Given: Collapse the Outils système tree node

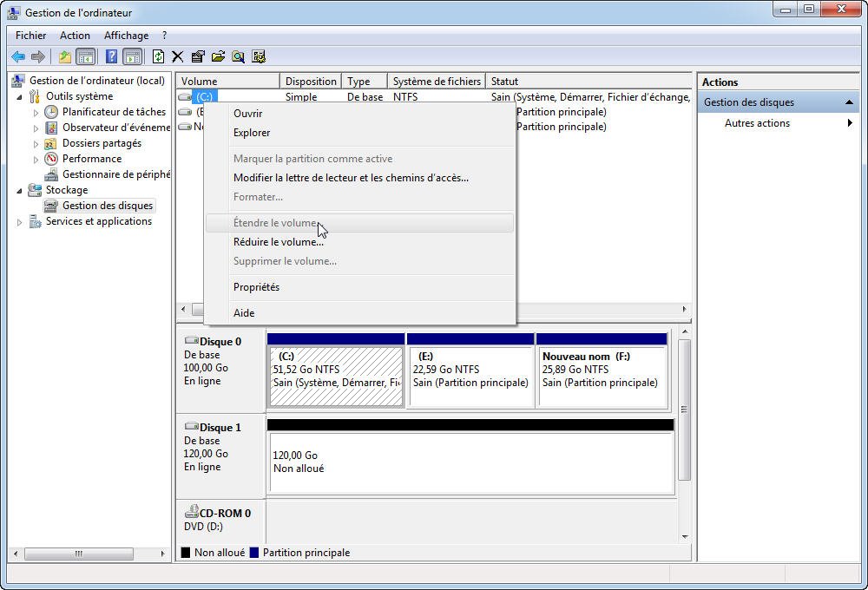Looking at the screenshot, I should [x=20, y=97].
